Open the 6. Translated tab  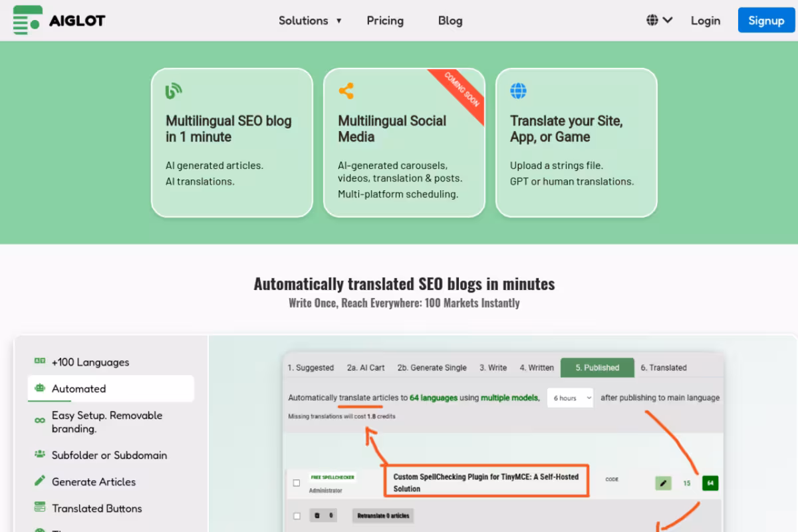[664, 368]
